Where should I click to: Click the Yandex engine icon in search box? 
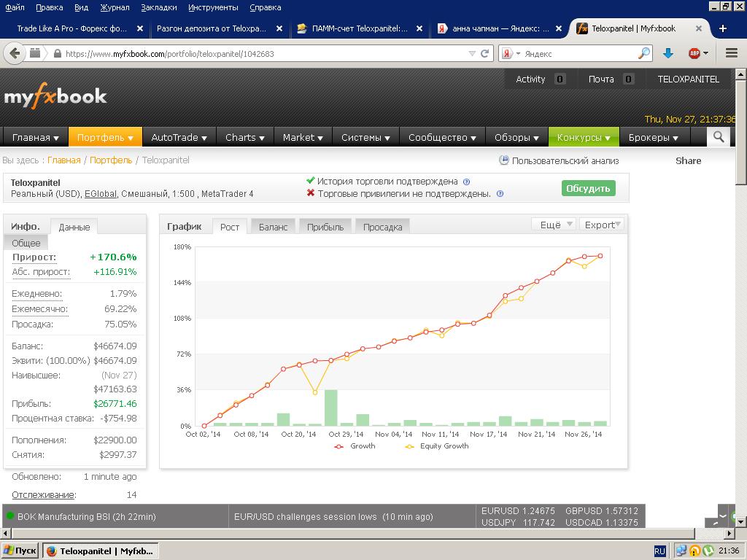click(507, 53)
